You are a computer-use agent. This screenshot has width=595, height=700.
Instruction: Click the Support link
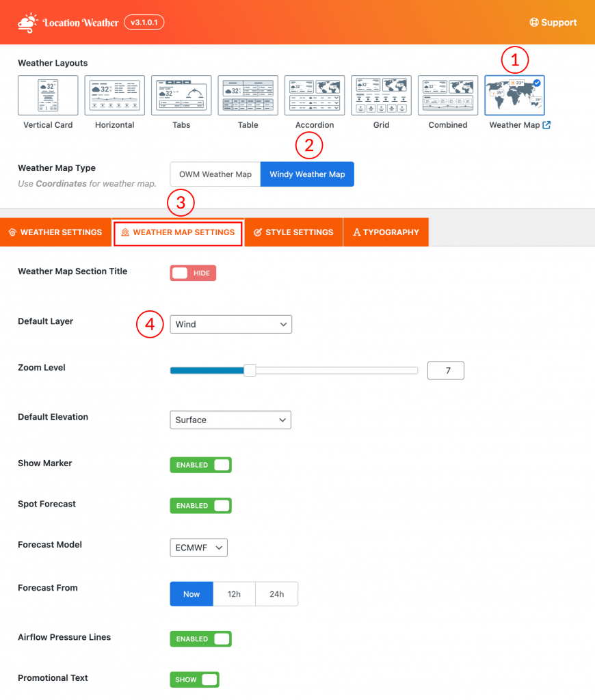(x=553, y=22)
